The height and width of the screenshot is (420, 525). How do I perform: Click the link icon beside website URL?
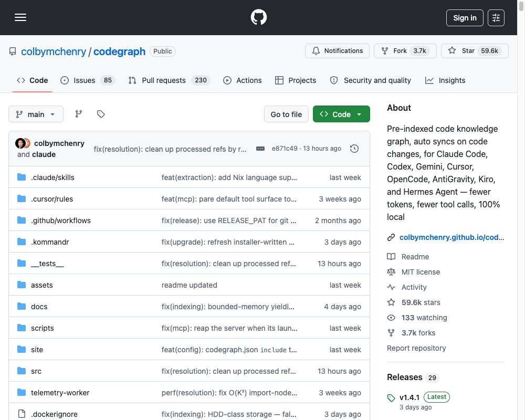tap(391, 237)
